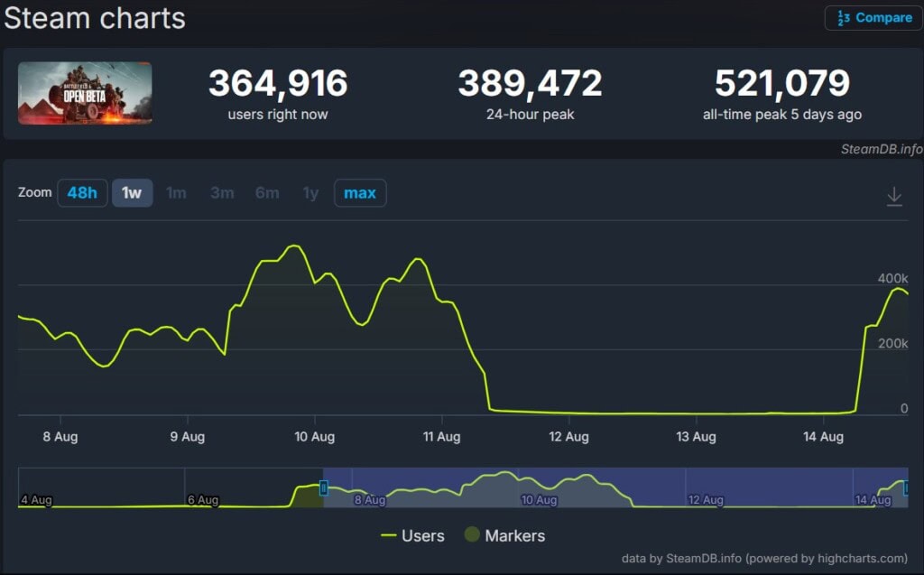Switch chart zoom to max
Screen dimensions: 924x575
click(x=360, y=193)
